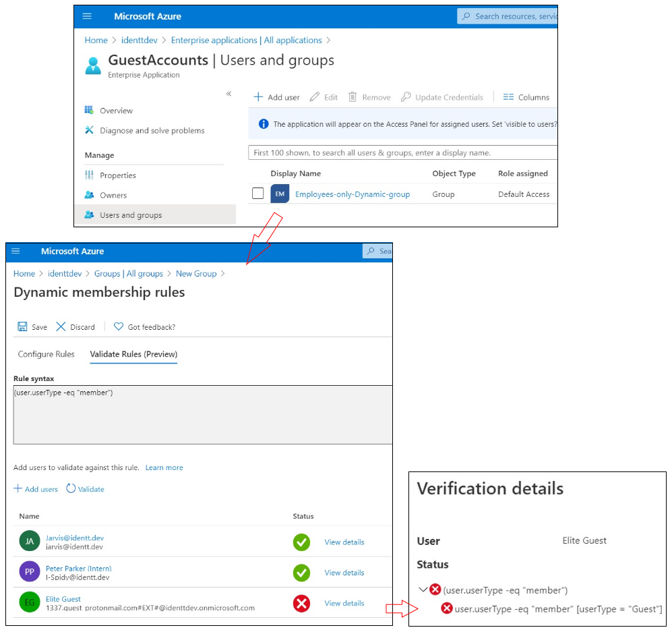Click the PP avatar for Peter Parker
This screenshot has width=672, height=634.
pos(30,572)
